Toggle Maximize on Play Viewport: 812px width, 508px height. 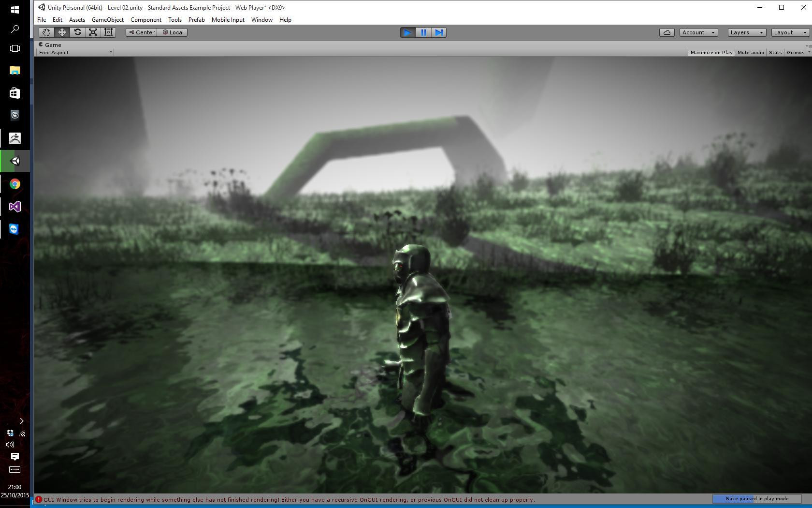(711, 52)
